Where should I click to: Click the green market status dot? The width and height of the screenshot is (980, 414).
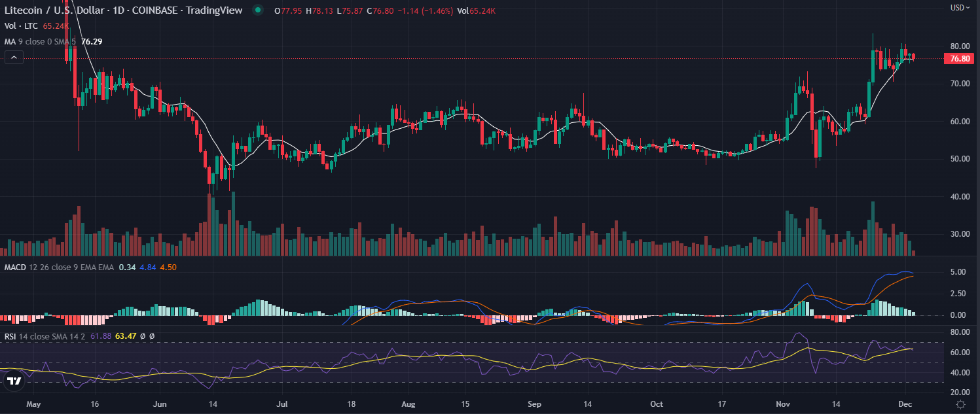point(259,10)
